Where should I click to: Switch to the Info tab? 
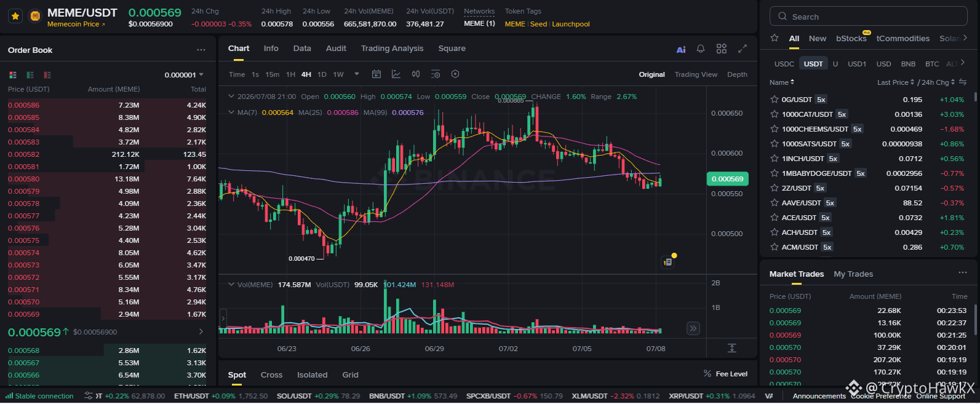pyautogui.click(x=271, y=49)
